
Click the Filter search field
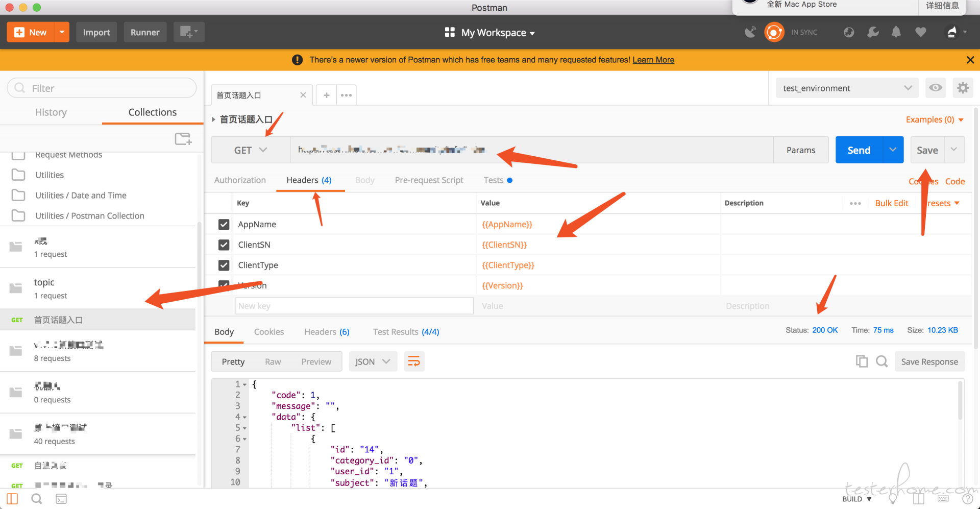pyautogui.click(x=102, y=88)
